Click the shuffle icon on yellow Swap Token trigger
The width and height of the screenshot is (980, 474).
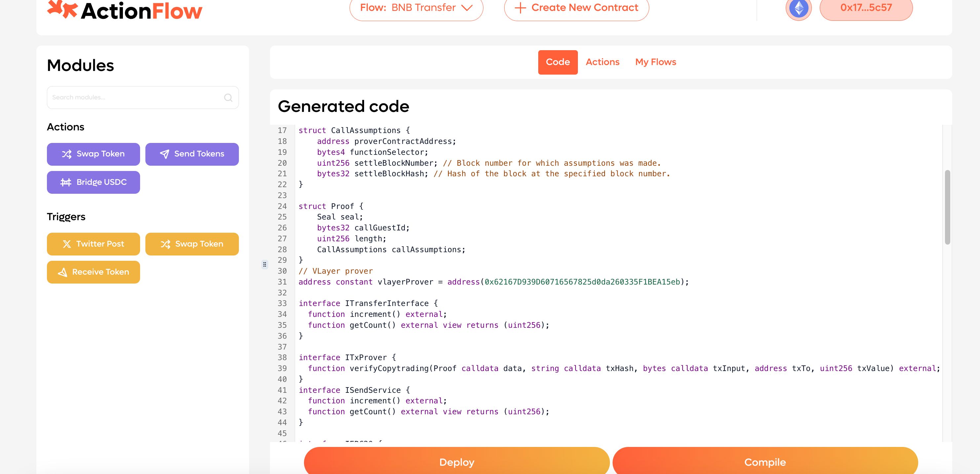tap(165, 244)
